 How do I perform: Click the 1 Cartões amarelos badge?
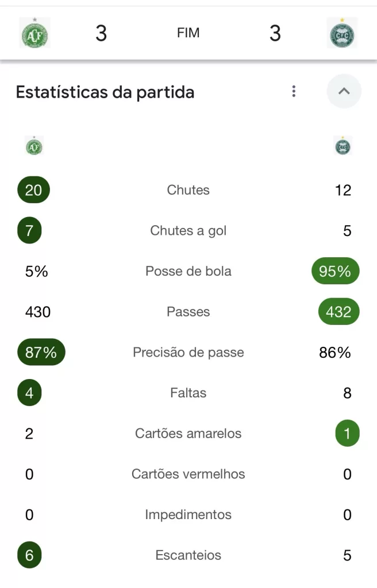click(x=347, y=434)
